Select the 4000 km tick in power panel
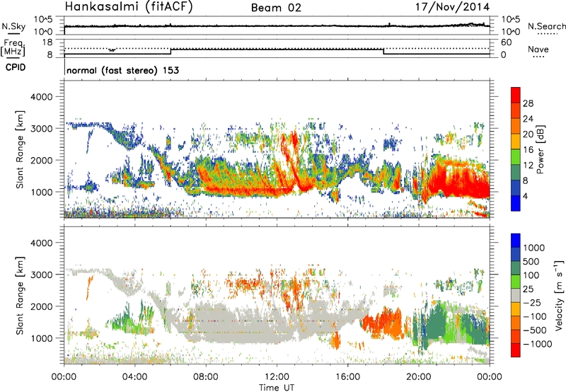This screenshot has height=392, width=566. click(x=41, y=97)
